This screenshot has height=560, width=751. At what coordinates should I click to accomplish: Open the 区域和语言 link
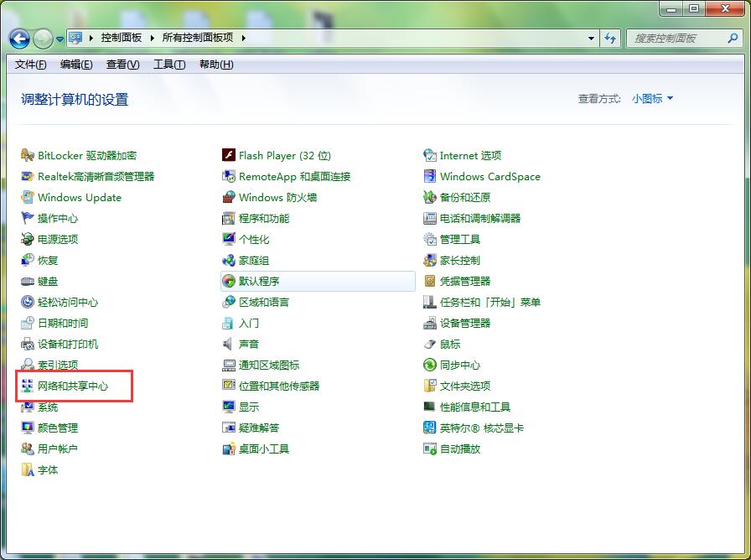point(264,303)
